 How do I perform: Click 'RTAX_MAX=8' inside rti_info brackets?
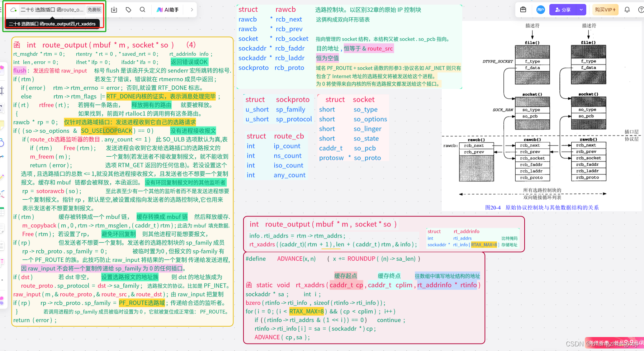point(484,245)
